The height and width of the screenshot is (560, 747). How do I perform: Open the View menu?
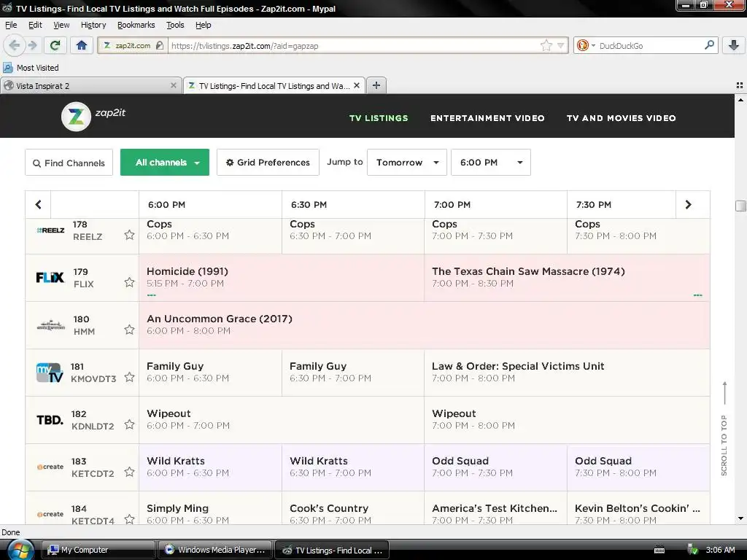(61, 25)
